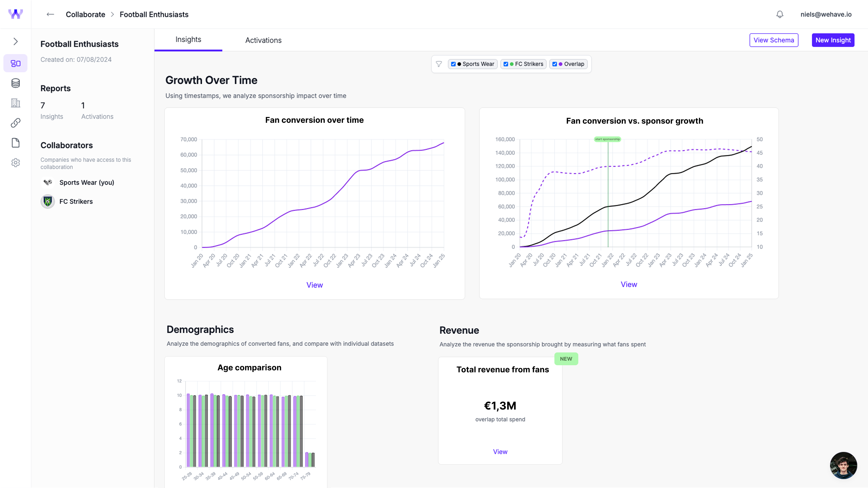This screenshot has height=488, width=868.
Task: View the Total revenue from fans insight
Action: pyautogui.click(x=500, y=452)
